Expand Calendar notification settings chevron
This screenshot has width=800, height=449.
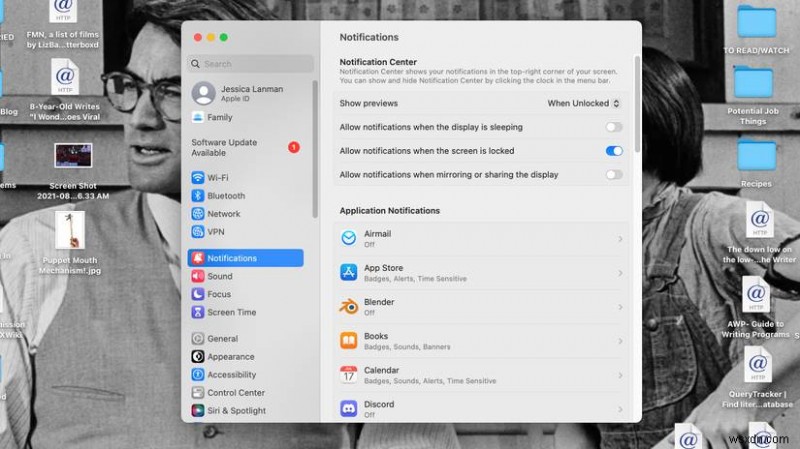pos(620,375)
